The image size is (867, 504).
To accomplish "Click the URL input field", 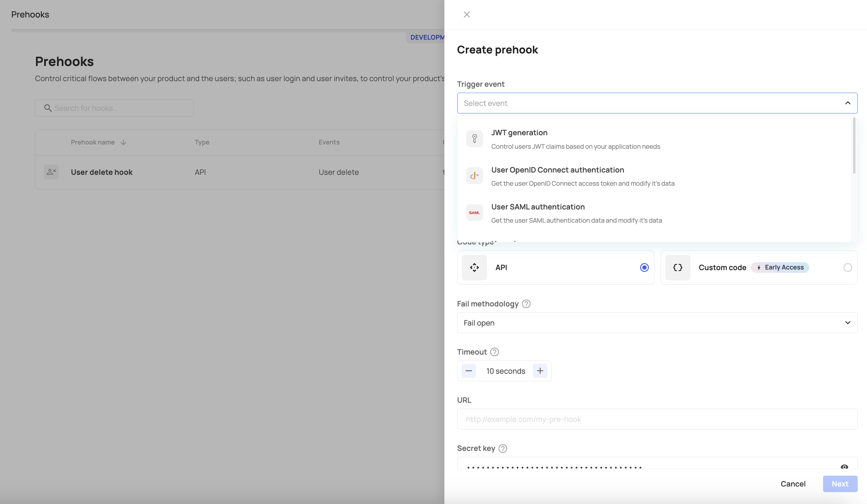I will coord(656,419).
